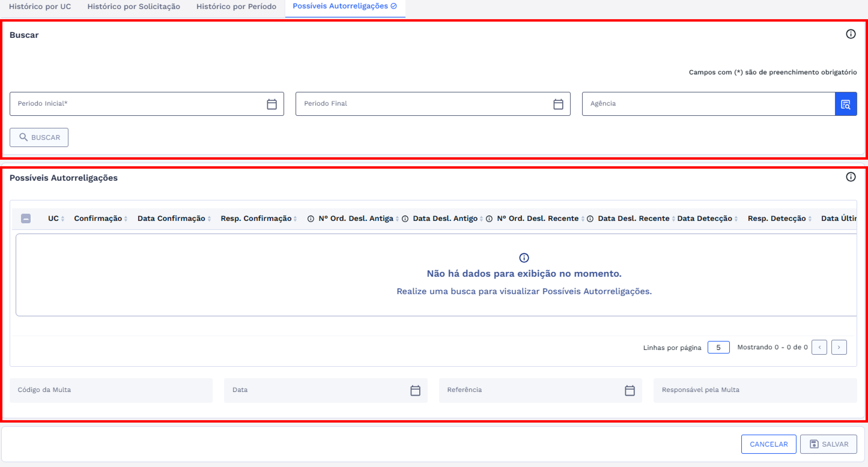Go to next table page
This screenshot has height=467, width=868.
tap(839, 347)
